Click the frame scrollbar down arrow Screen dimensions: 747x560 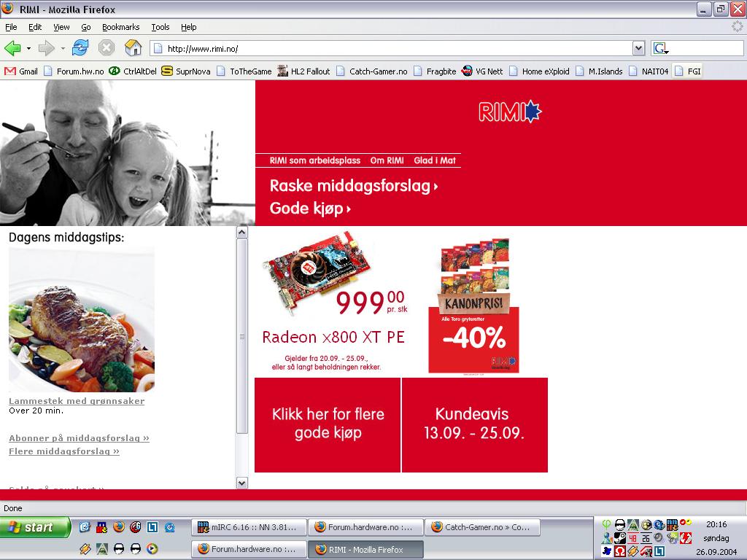242,483
